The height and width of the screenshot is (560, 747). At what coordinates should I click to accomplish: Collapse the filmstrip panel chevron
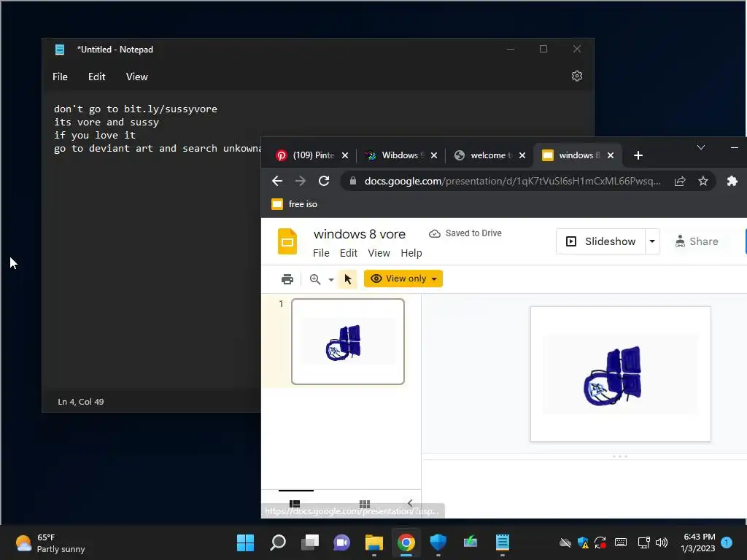tap(410, 503)
